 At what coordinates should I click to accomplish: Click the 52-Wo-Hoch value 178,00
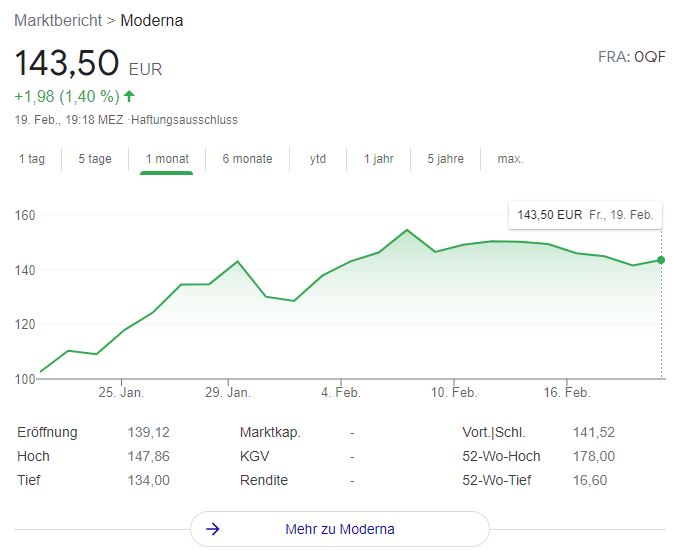(594, 456)
